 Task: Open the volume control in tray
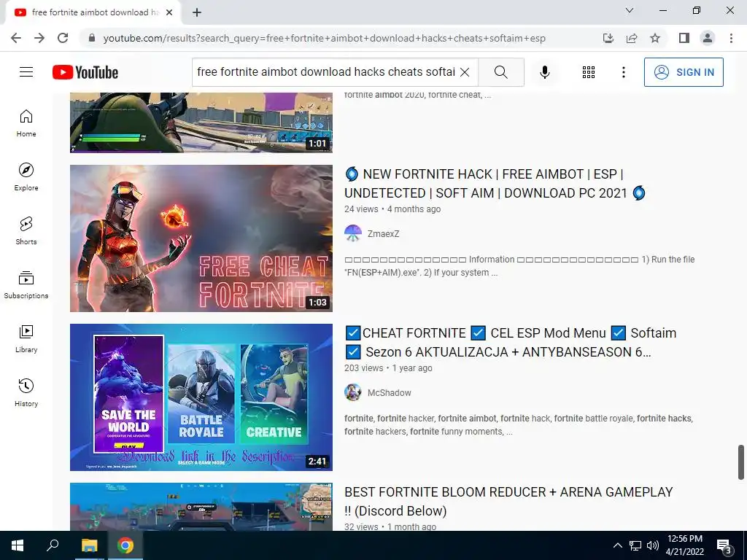coord(653,545)
